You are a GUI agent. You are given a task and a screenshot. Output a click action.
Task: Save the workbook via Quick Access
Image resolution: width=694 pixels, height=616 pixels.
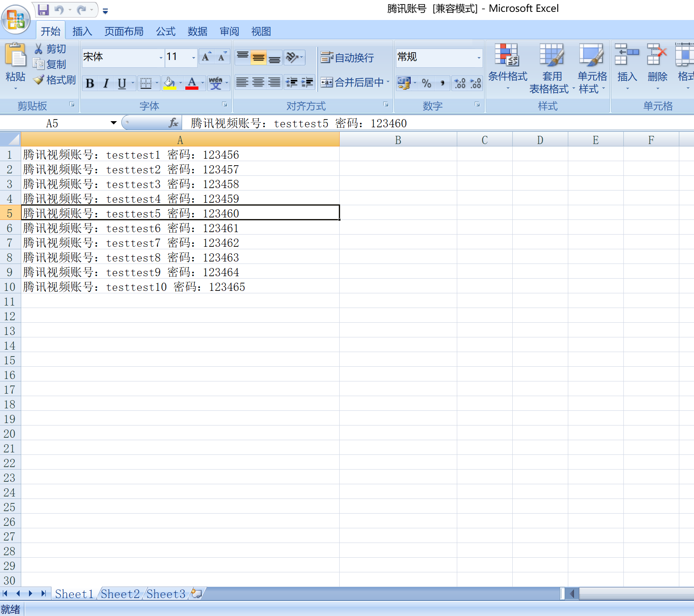pyautogui.click(x=43, y=10)
